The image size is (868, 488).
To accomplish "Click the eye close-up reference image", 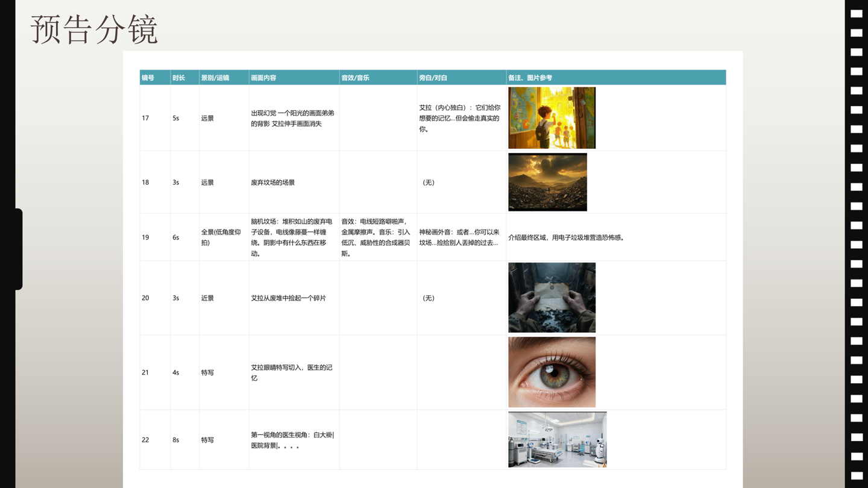I will (x=552, y=372).
